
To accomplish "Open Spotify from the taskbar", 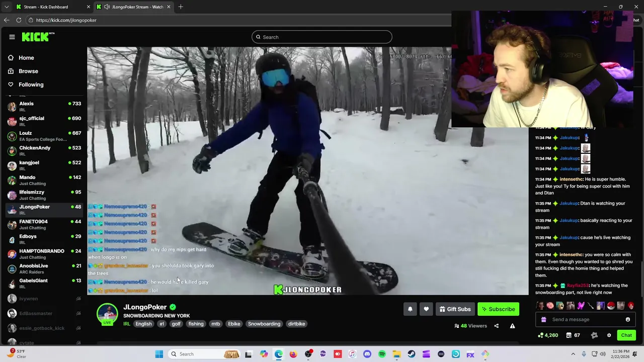I will tap(382, 354).
